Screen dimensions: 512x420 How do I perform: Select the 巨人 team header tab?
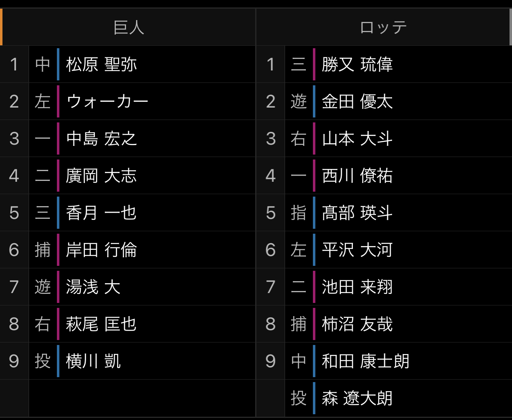129,27
